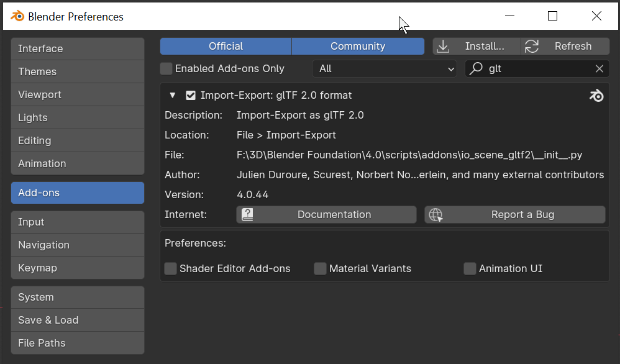Open the Save & Load preferences section

point(78,320)
